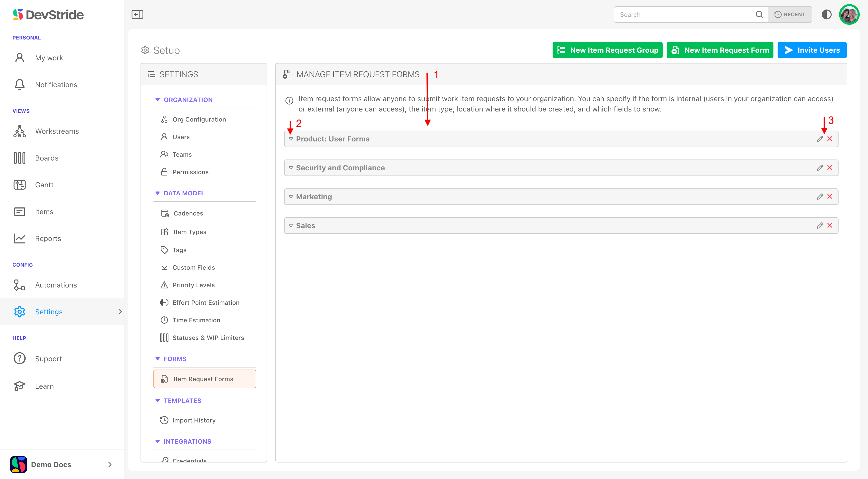The height and width of the screenshot is (479, 868).
Task: Expand the Marketing form group
Action: point(291,197)
